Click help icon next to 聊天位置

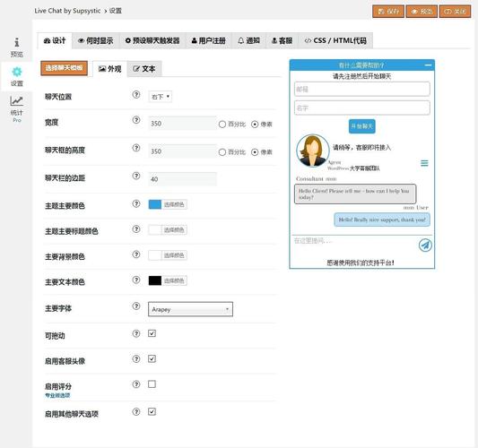pyautogui.click(x=136, y=95)
